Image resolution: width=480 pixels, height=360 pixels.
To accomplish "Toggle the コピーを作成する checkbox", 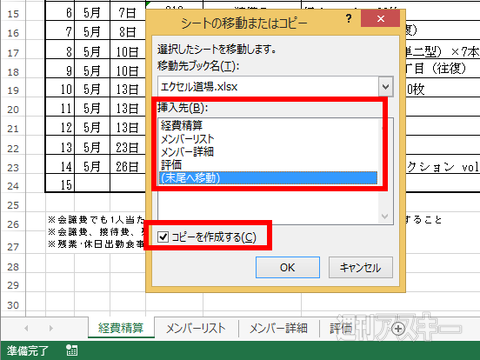I will click(163, 237).
